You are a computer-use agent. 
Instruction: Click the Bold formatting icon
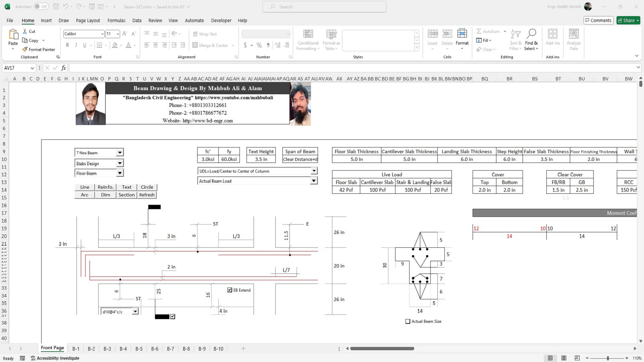point(67,45)
